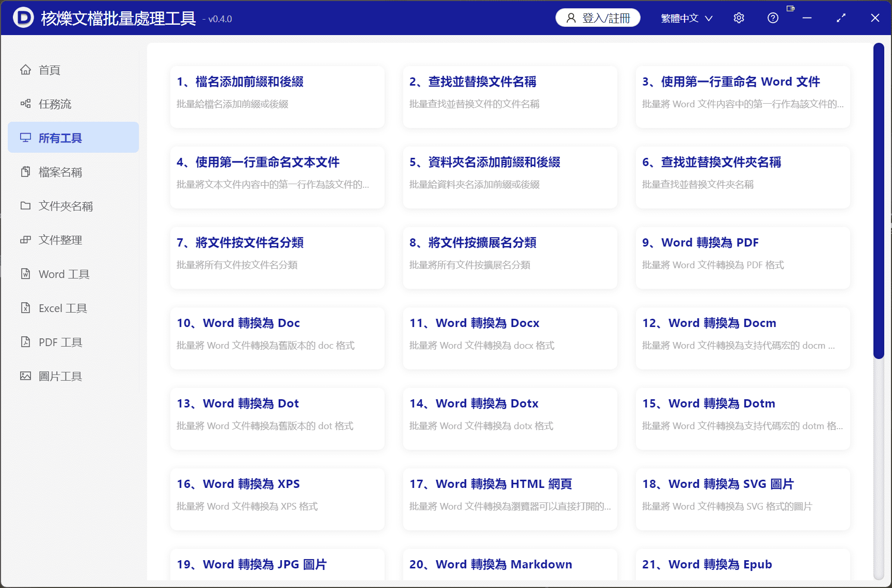
Task: Click the Excel document icon in sidebar
Action: (x=25, y=308)
